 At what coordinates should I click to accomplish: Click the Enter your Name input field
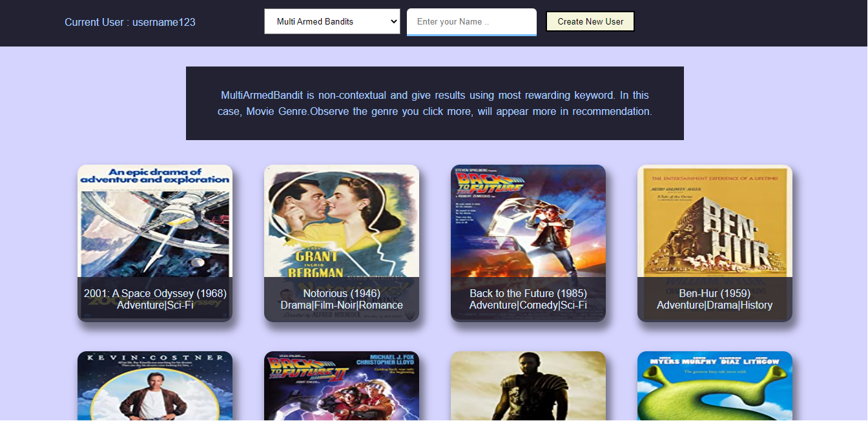471,21
